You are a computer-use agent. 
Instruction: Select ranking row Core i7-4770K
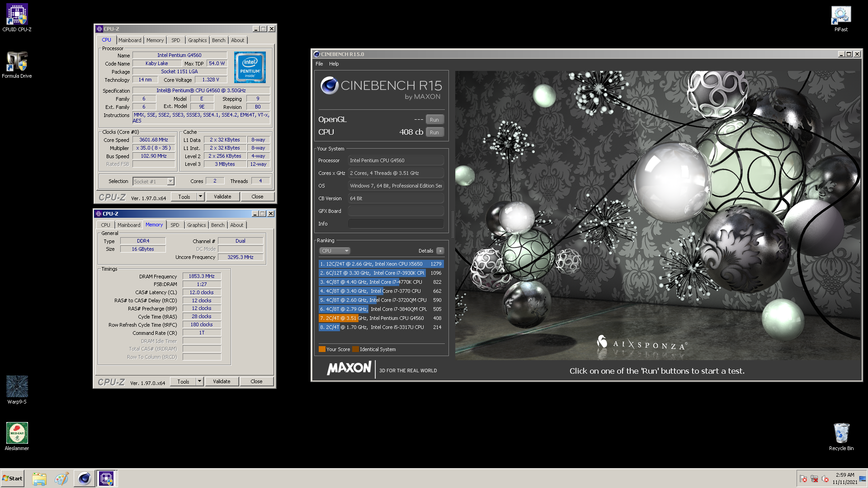pyautogui.click(x=381, y=282)
